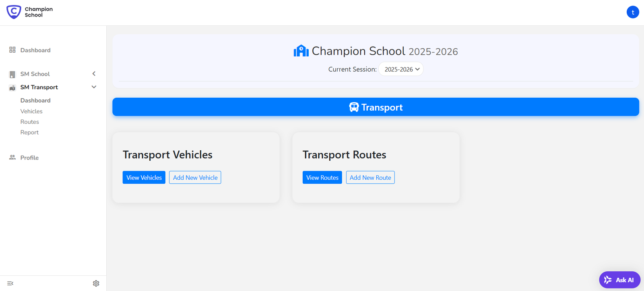Open the user avatar 't' menu

click(x=633, y=12)
